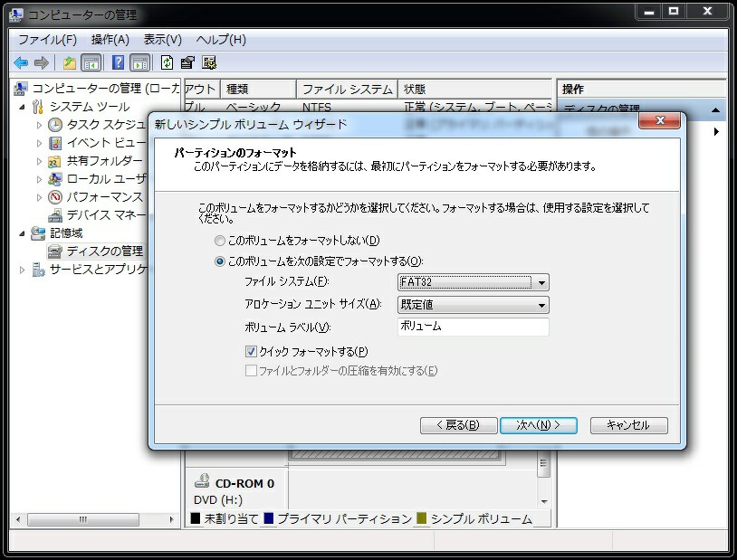
Task: Click the blue Help question mark icon
Action: pos(118,62)
